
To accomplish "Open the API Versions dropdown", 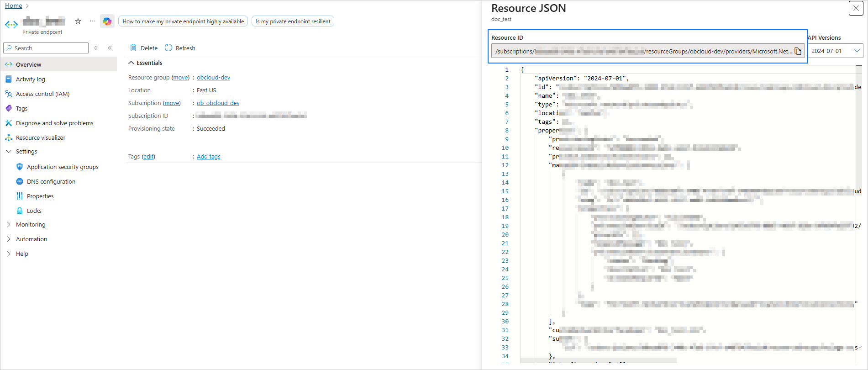I will click(x=836, y=51).
